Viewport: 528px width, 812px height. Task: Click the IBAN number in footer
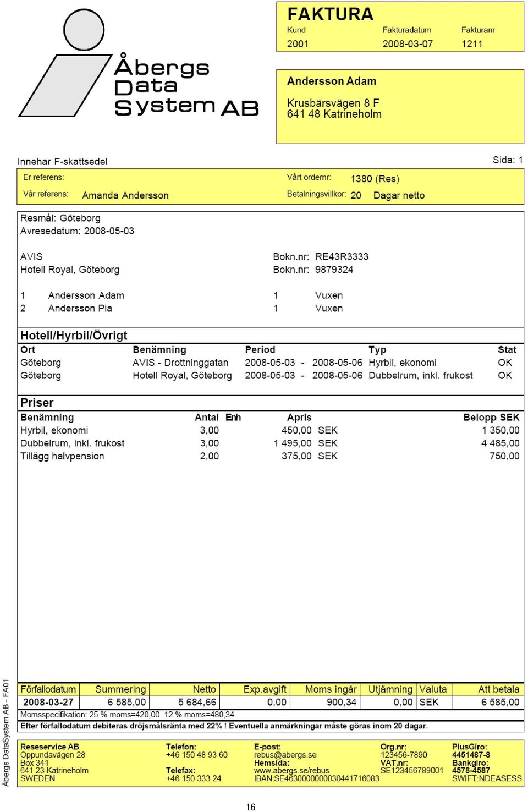click(x=317, y=778)
